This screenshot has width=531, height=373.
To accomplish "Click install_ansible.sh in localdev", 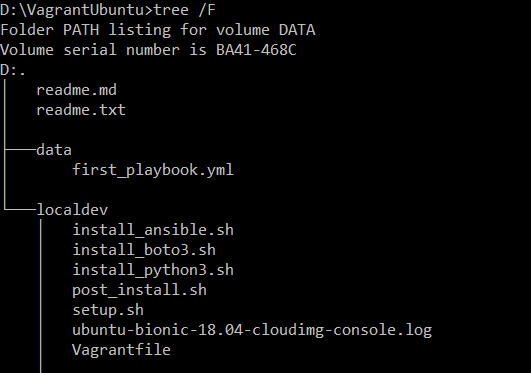I will coord(153,230).
